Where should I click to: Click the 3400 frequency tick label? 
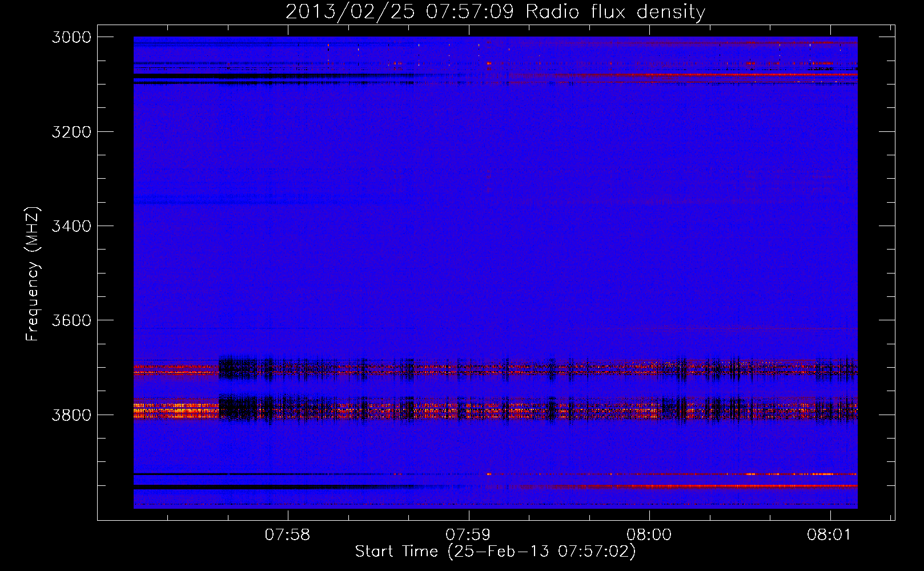(x=71, y=226)
